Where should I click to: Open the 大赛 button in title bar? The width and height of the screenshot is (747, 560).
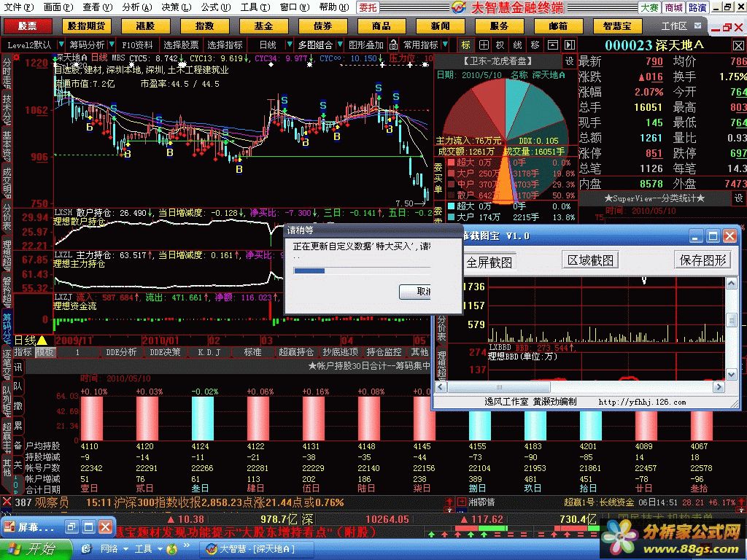(649, 7)
